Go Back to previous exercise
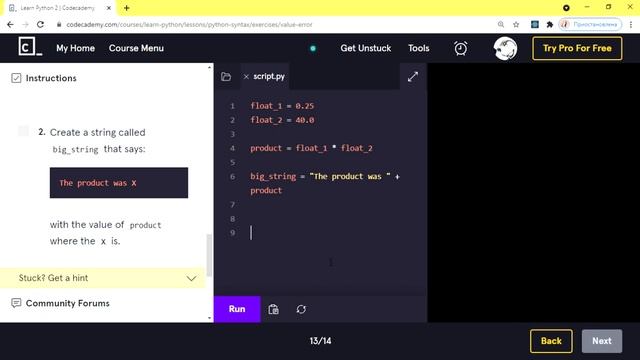640x360 pixels. pos(551,341)
